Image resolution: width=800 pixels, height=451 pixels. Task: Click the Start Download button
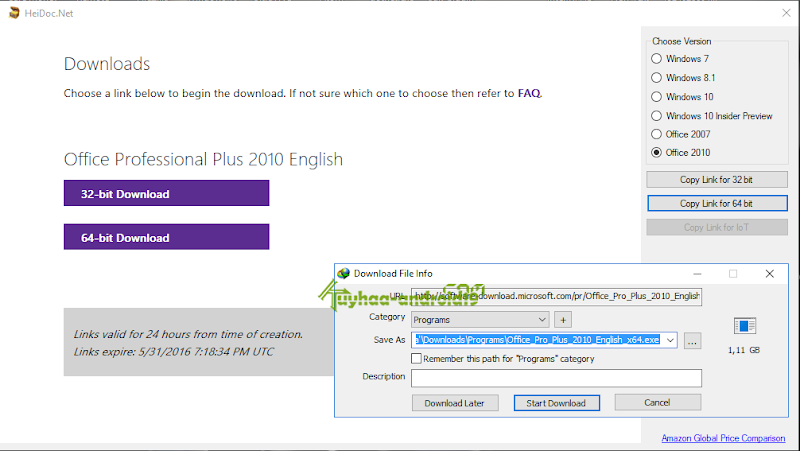coord(556,403)
